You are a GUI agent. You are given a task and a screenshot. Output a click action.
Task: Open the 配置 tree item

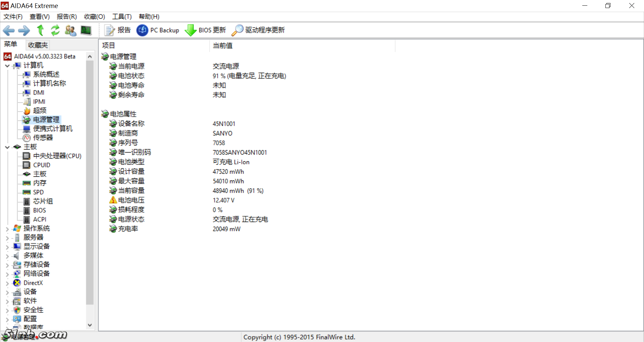[x=30, y=319]
